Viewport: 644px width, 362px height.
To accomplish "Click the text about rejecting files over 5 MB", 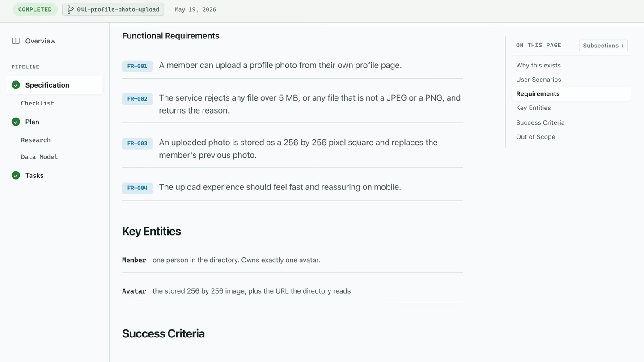I will [310, 104].
